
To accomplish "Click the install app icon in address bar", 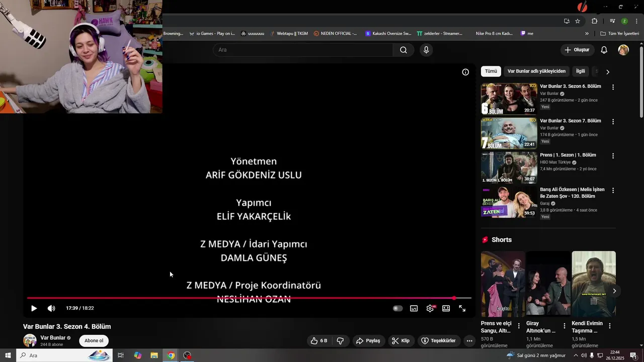I will (567, 21).
